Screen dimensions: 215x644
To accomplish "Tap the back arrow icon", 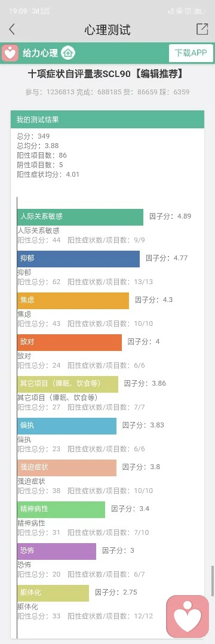I will click(x=12, y=29).
